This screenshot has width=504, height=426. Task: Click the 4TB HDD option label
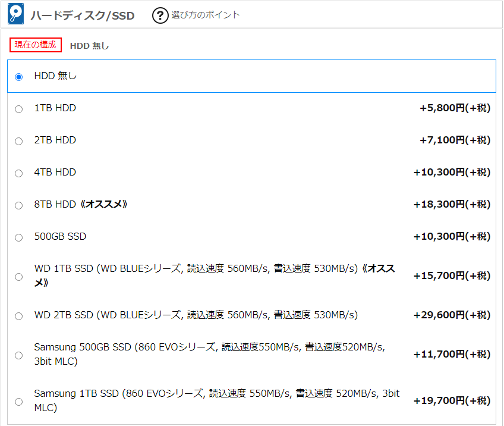[x=55, y=172]
